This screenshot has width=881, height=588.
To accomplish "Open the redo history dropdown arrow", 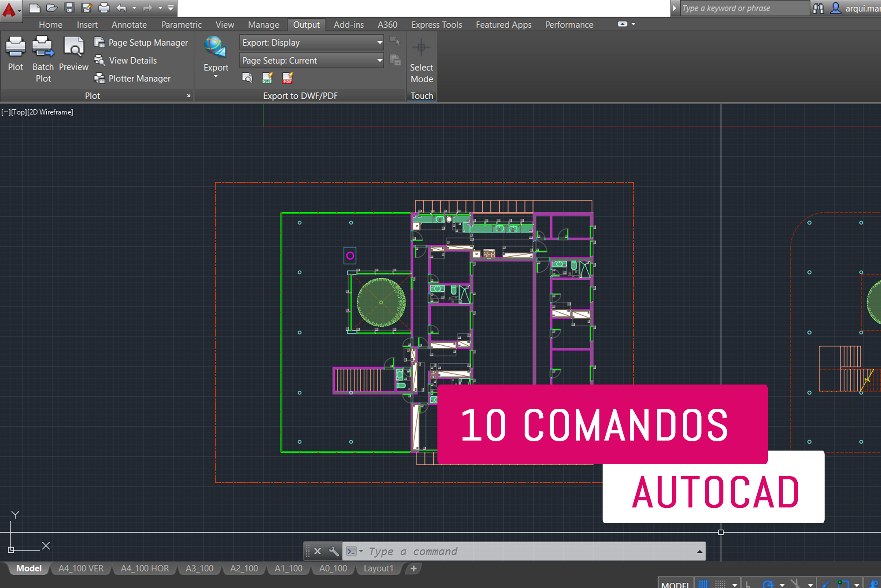I will [x=160, y=8].
